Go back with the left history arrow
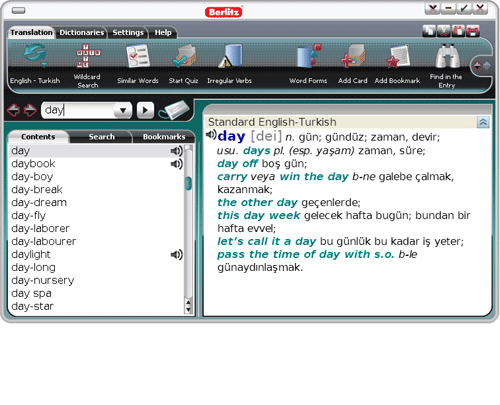 tap(14, 110)
